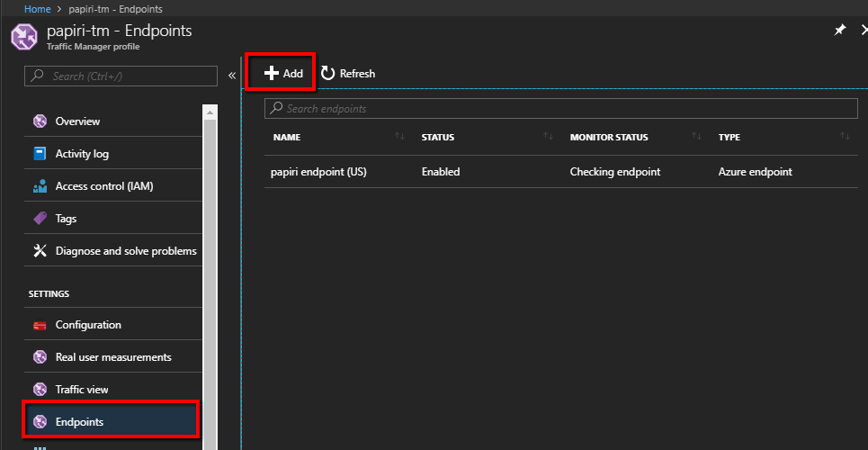Screen dimensions: 868x450
Task: Click sort arrows beside MONITOR STATUS
Action: point(696,136)
